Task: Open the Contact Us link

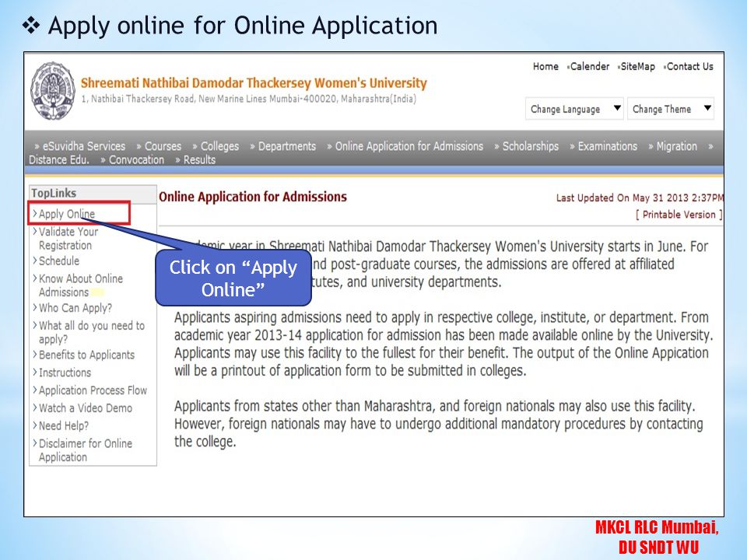Action: click(x=690, y=67)
